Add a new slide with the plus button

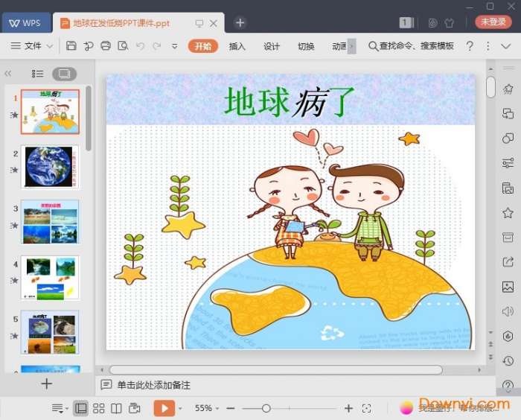(x=47, y=384)
